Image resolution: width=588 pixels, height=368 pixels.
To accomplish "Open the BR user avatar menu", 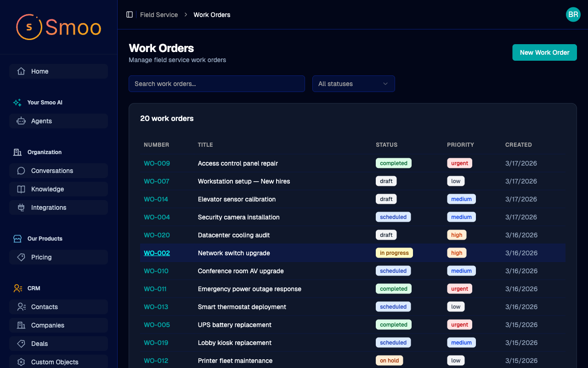I will 573,15.
